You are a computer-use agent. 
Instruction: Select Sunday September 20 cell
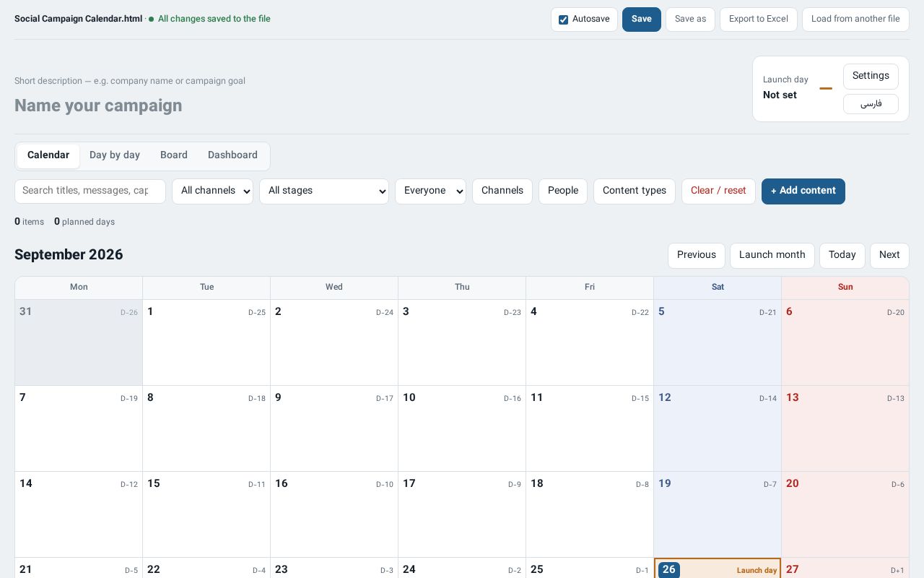pos(845,514)
